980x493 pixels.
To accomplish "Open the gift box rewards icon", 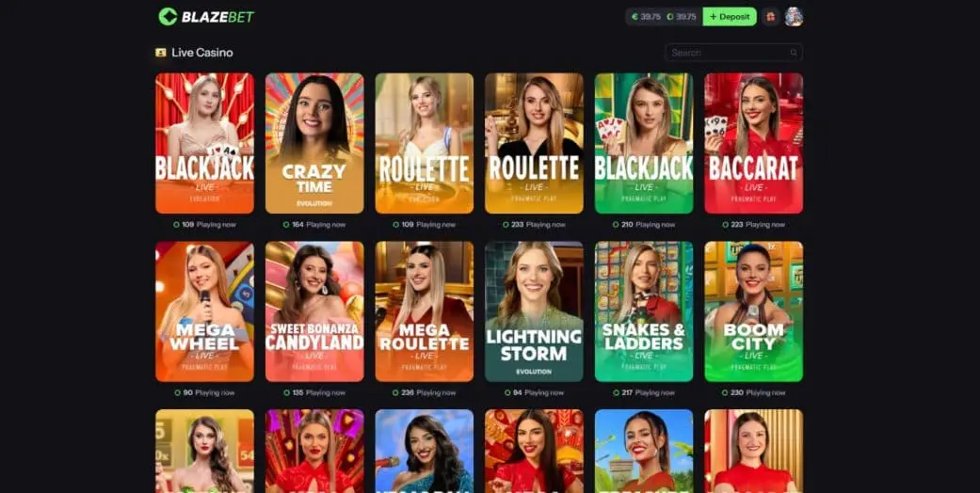I will pos(771,17).
